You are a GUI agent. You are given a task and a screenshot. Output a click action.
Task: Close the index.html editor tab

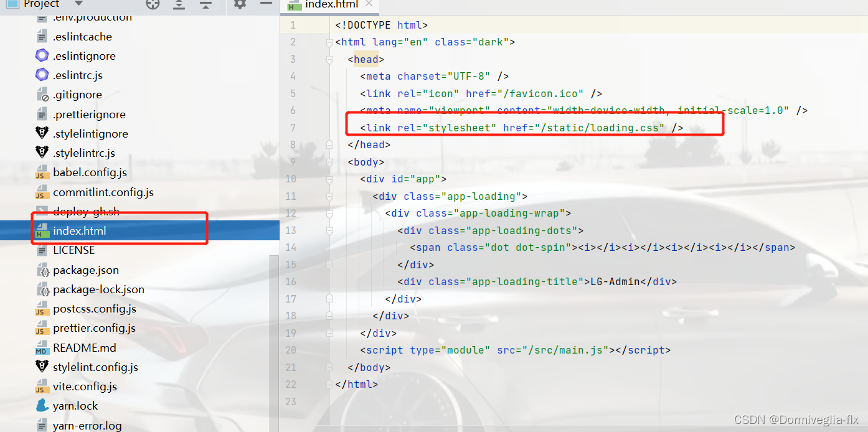369,4
